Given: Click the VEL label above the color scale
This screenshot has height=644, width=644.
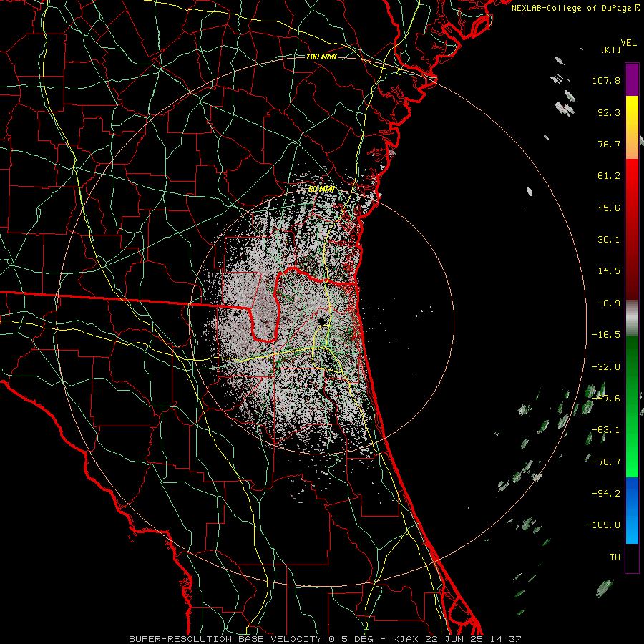Looking at the screenshot, I should pyautogui.click(x=628, y=43).
